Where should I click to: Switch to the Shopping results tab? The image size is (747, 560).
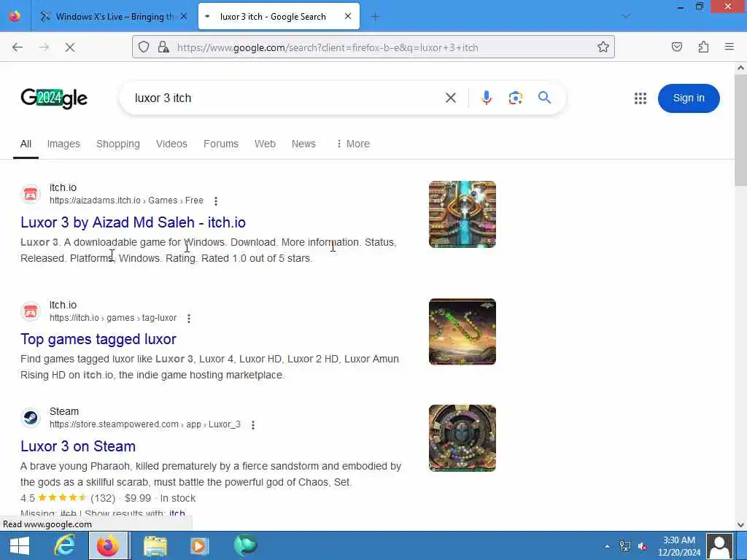(118, 144)
